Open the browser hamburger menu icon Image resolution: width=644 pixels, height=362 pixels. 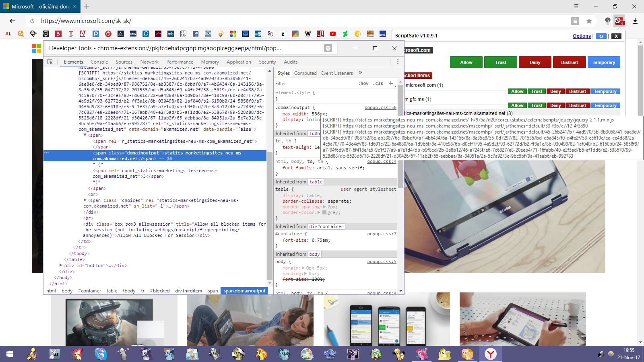coord(576,6)
